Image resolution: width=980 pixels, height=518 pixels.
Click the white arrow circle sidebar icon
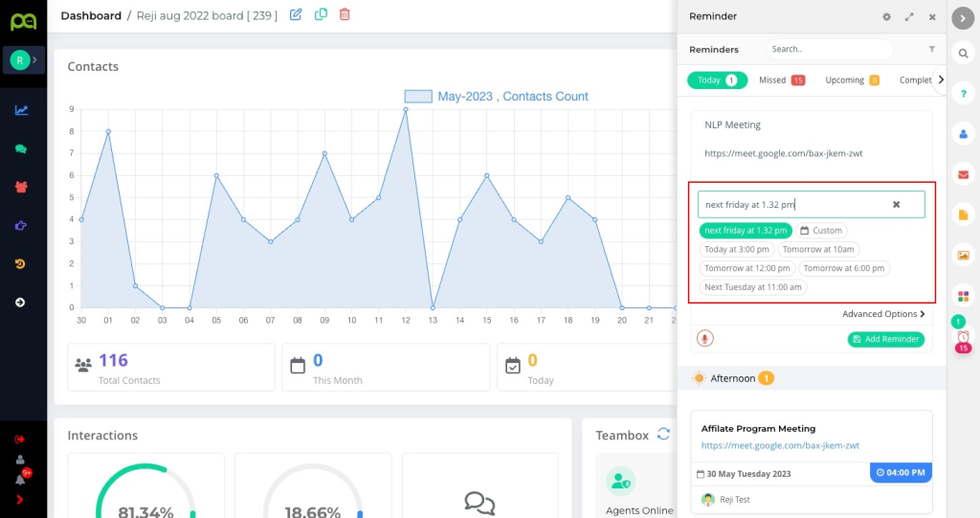click(20, 303)
